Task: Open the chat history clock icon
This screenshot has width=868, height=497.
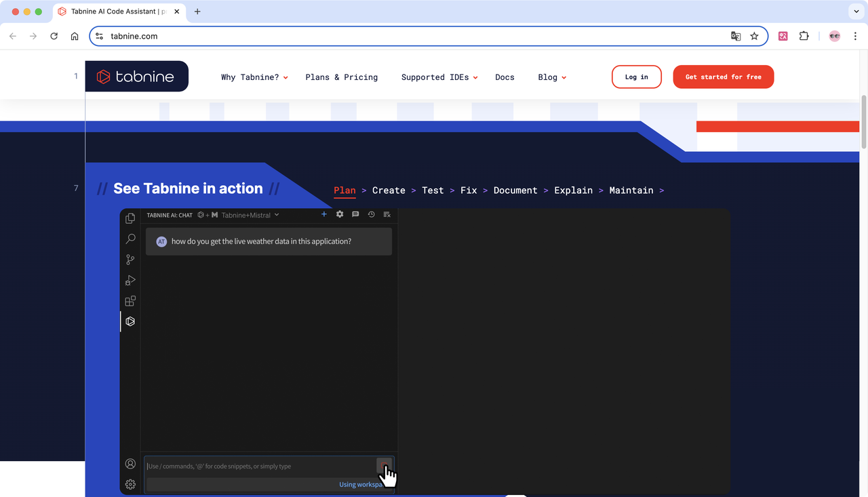Action: tap(372, 214)
